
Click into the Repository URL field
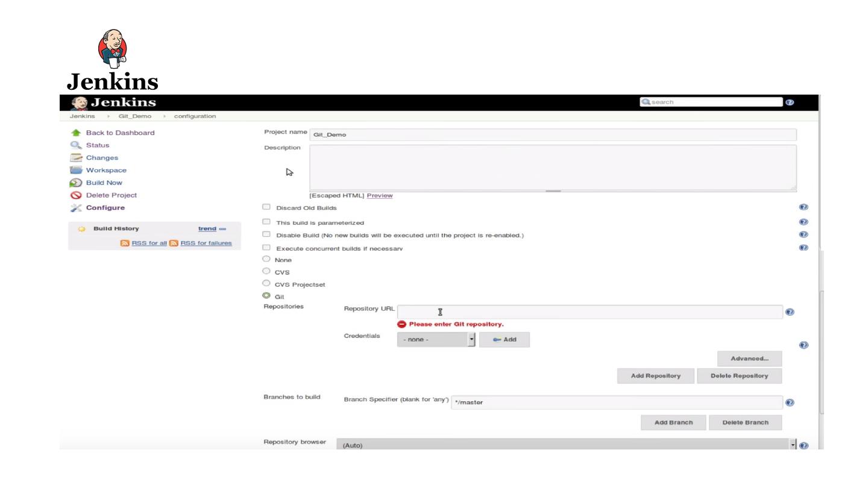point(590,312)
